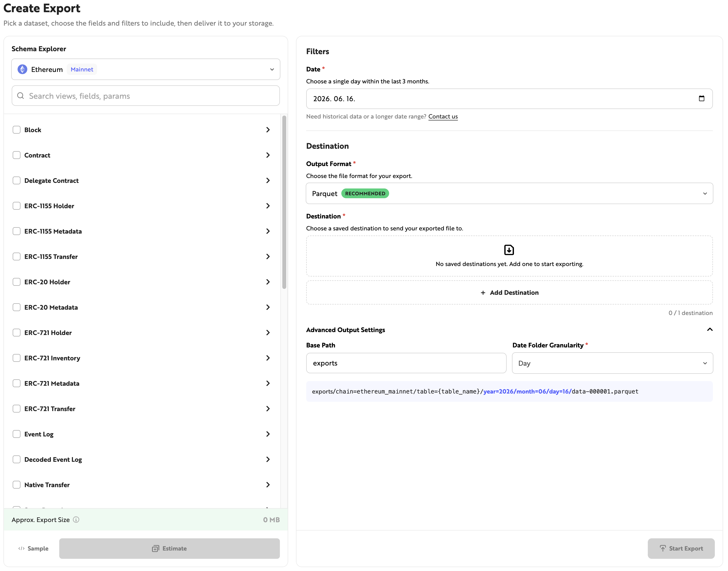
Task: Expand the ERC-1155 Transfer chevron
Action: [x=268, y=256]
